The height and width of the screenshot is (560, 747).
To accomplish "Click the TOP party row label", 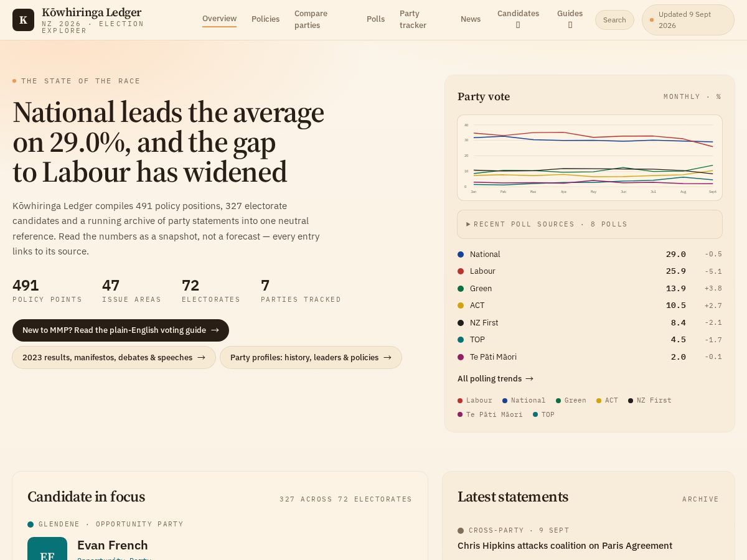I will [x=477, y=340].
